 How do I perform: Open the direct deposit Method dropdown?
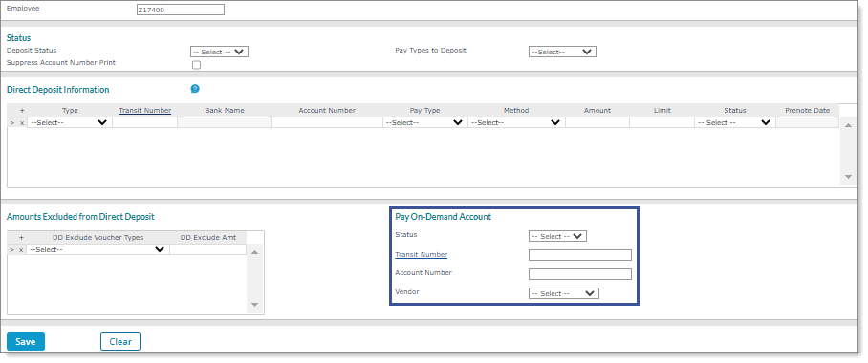[516, 123]
